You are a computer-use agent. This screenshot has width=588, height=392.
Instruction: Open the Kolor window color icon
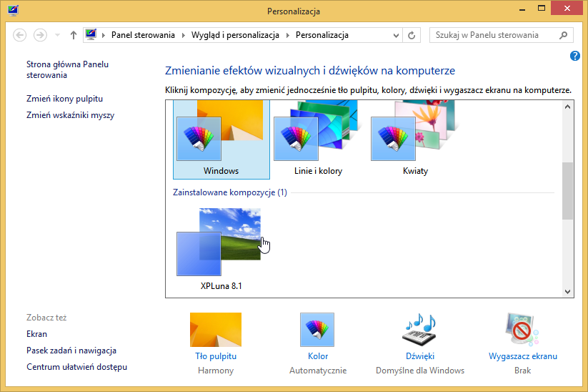pos(317,329)
